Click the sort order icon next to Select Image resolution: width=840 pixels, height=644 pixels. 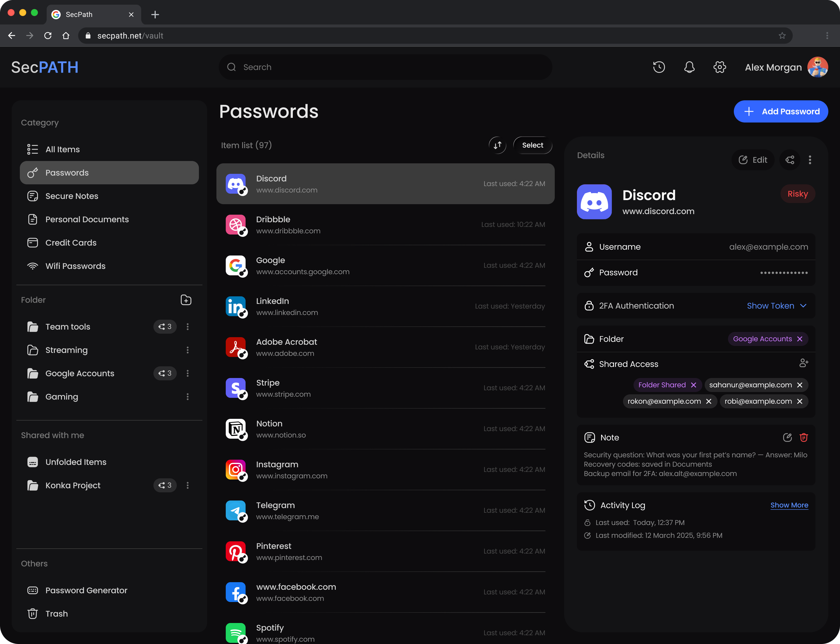497,145
